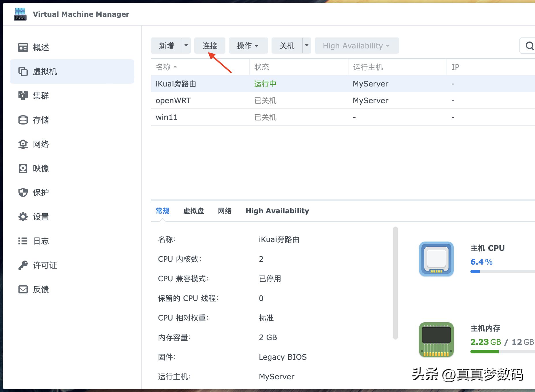Switch to the 虚拟盘 tab

pos(194,211)
